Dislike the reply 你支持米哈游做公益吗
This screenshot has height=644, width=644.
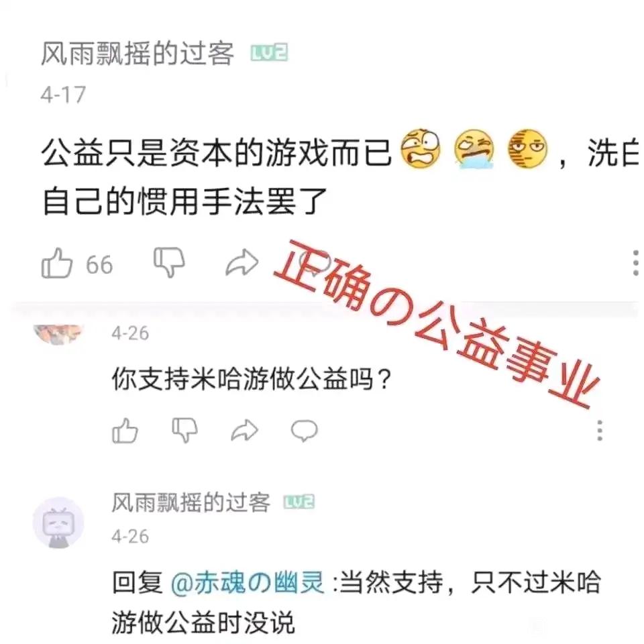pyautogui.click(x=185, y=431)
